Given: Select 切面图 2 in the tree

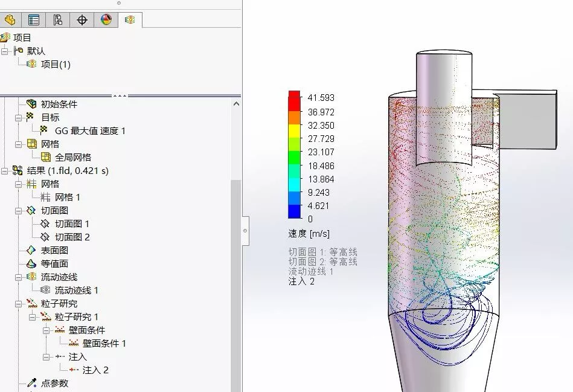Looking at the screenshot, I should click(x=72, y=237).
